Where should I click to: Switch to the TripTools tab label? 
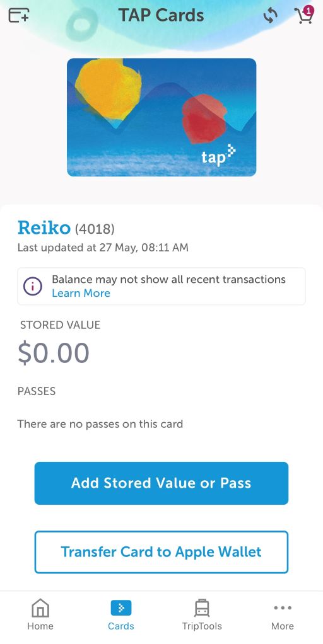coord(202,626)
